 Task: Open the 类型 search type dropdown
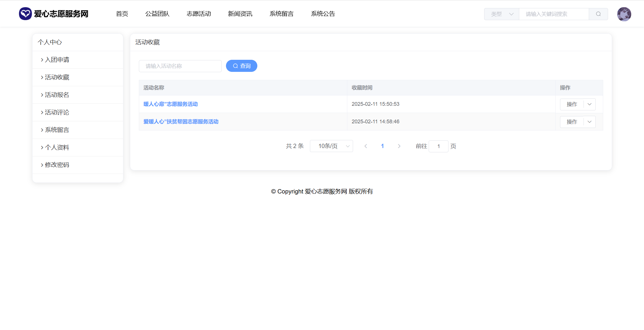coord(502,14)
